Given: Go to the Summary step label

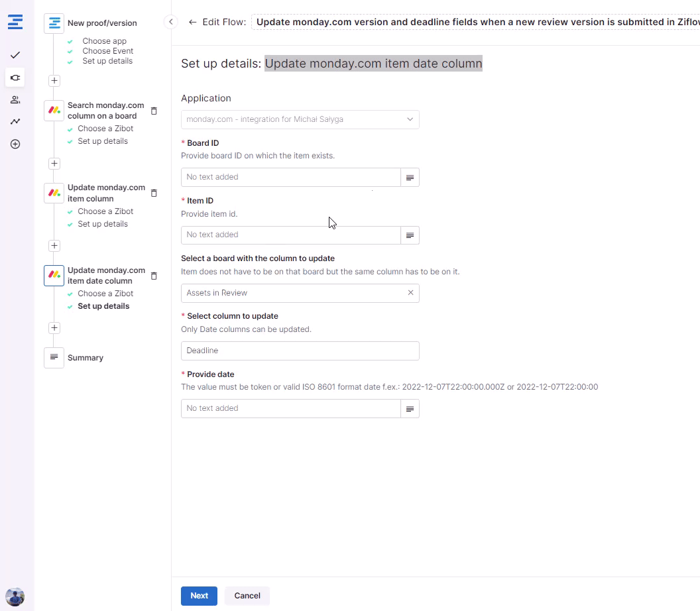Looking at the screenshot, I should [x=86, y=358].
